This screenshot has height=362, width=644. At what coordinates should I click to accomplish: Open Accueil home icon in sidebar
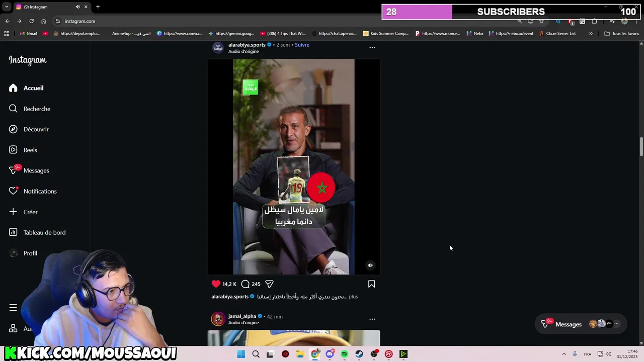click(13, 88)
